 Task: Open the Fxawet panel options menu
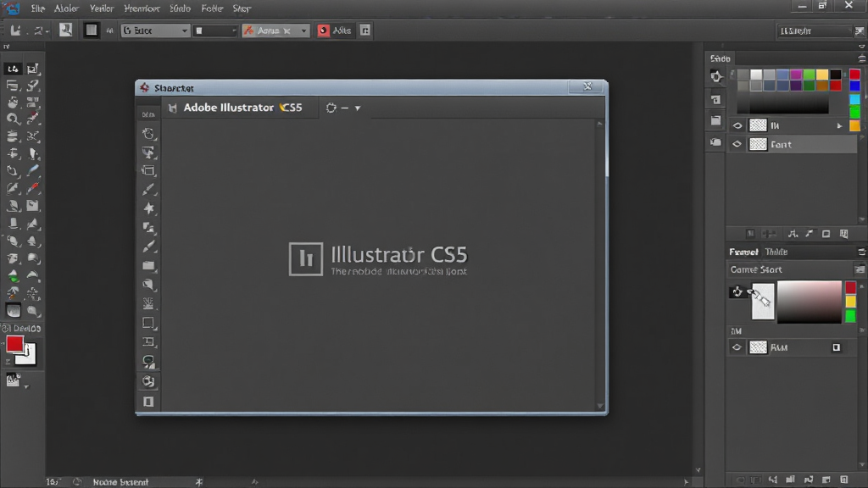861,252
